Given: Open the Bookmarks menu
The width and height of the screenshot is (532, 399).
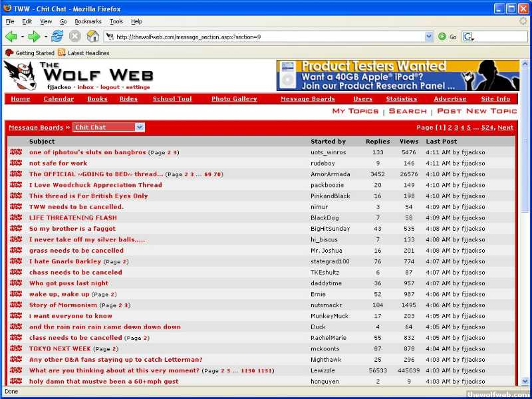Looking at the screenshot, I should tap(88, 21).
